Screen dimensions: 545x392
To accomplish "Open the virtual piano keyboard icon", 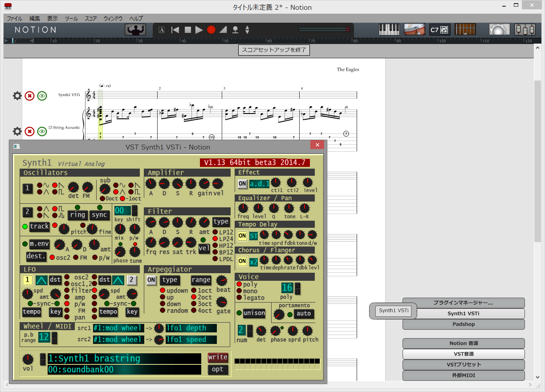I will pos(390,29).
